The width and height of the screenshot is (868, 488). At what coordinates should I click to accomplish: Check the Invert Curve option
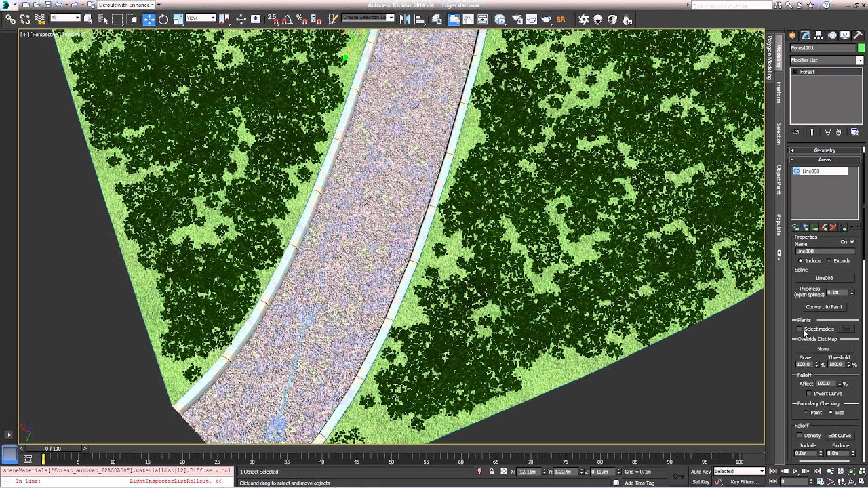809,394
